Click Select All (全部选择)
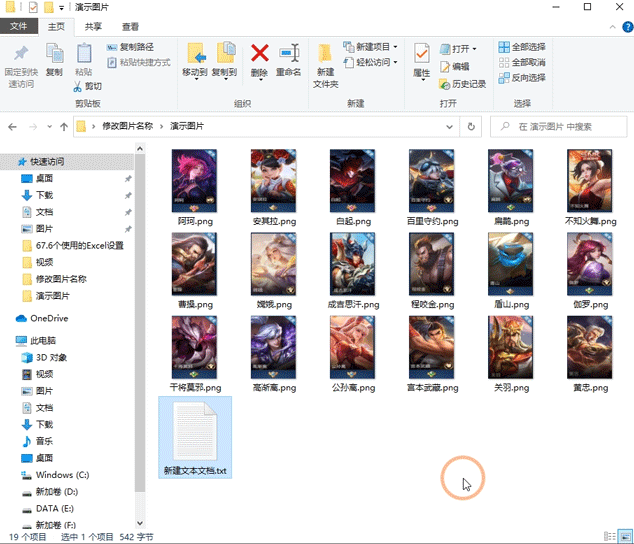This screenshot has height=544, width=634. (522, 47)
